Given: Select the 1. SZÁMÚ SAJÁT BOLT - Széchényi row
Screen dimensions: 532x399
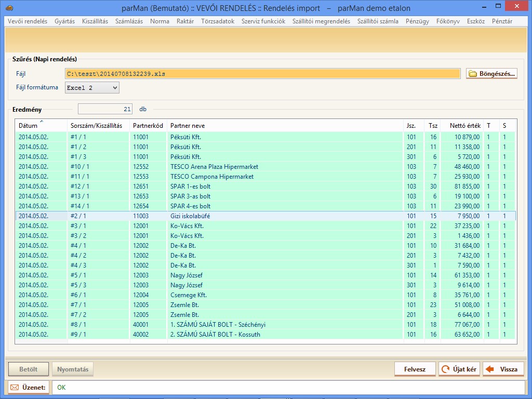Looking at the screenshot, I should click(x=265, y=324).
